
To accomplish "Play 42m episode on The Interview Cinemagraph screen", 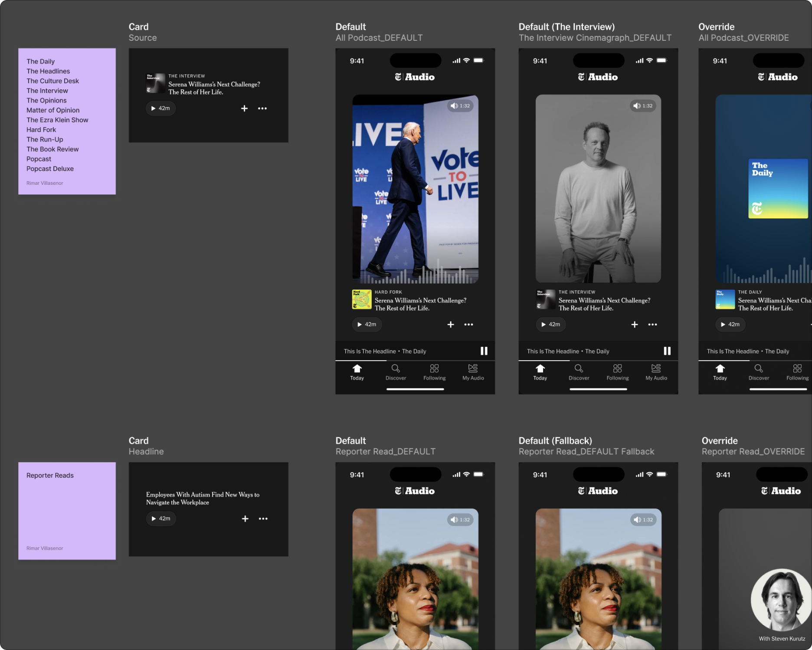I will 551,325.
